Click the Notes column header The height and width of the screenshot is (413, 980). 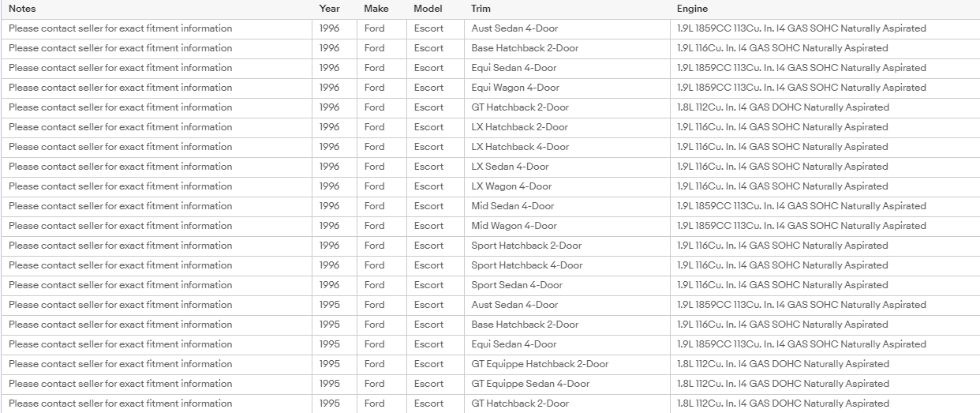click(x=22, y=9)
